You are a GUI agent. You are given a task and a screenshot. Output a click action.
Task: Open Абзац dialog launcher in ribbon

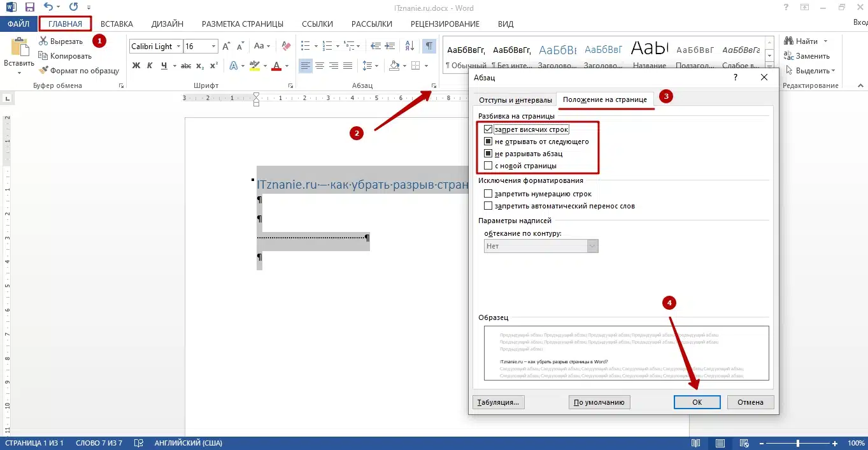coord(434,85)
